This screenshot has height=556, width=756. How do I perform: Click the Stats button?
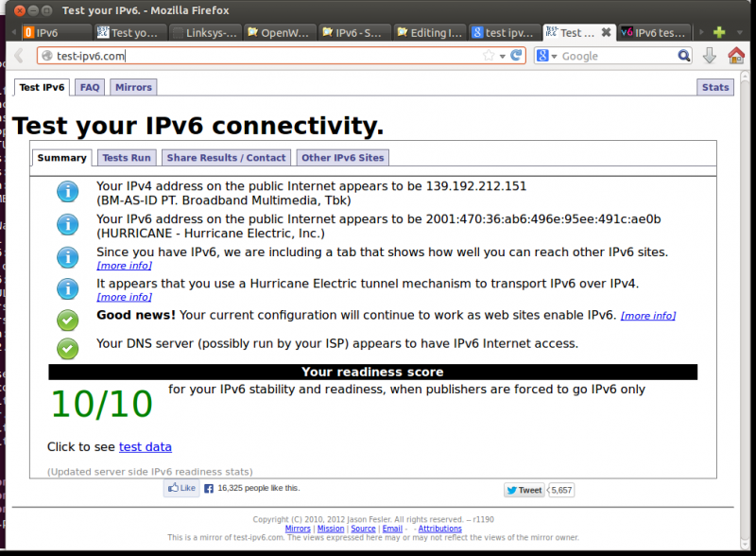[714, 87]
